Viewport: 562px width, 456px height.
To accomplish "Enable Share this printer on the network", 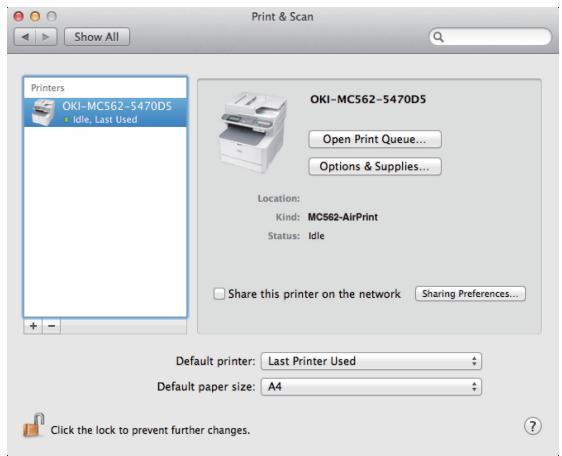I will 219,294.
